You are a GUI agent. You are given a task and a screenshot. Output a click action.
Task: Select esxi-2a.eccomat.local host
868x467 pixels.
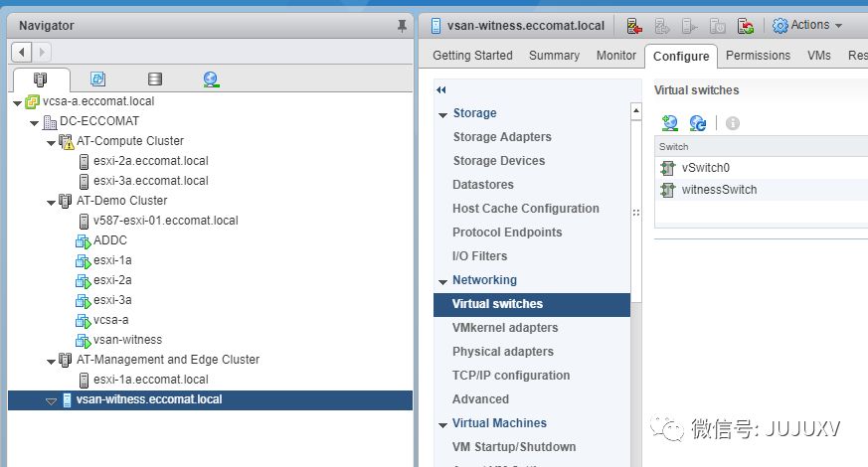(x=150, y=161)
